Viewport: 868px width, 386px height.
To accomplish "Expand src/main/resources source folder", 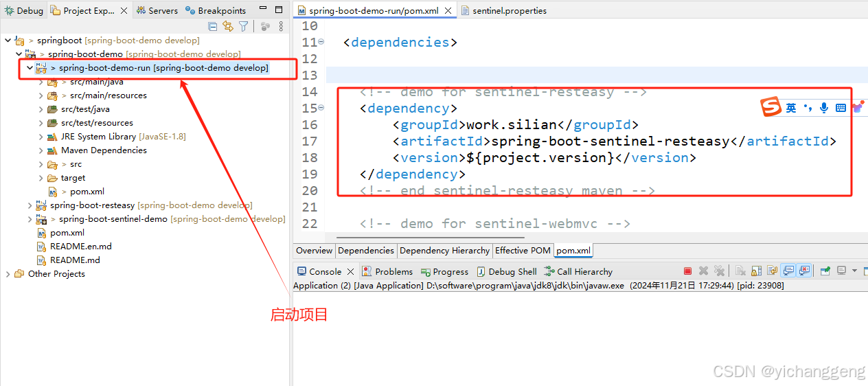I will point(41,95).
